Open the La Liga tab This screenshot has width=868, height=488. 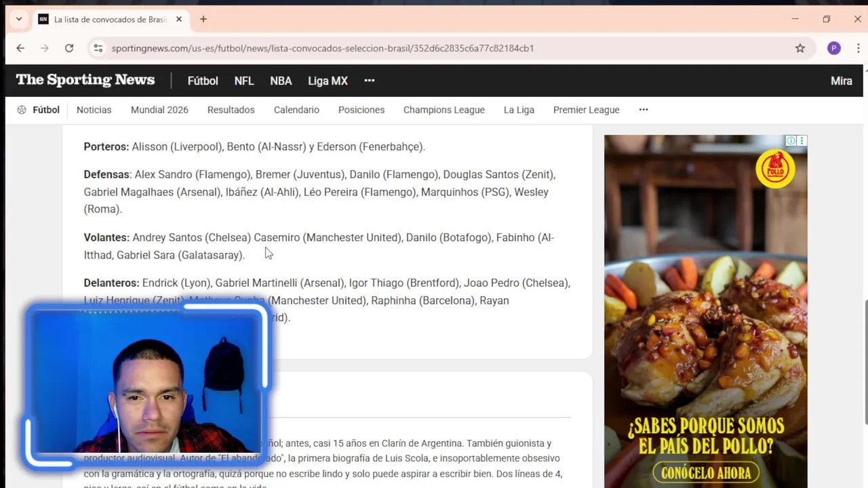pos(519,110)
